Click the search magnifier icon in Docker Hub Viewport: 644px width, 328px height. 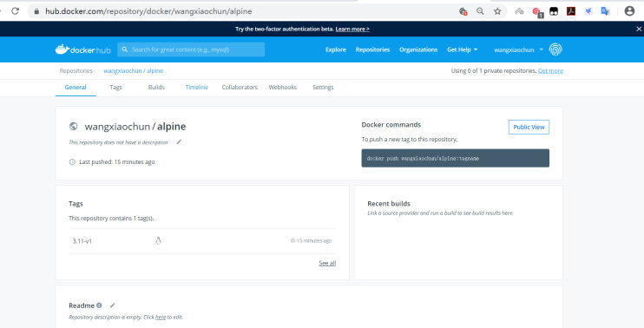[125, 49]
